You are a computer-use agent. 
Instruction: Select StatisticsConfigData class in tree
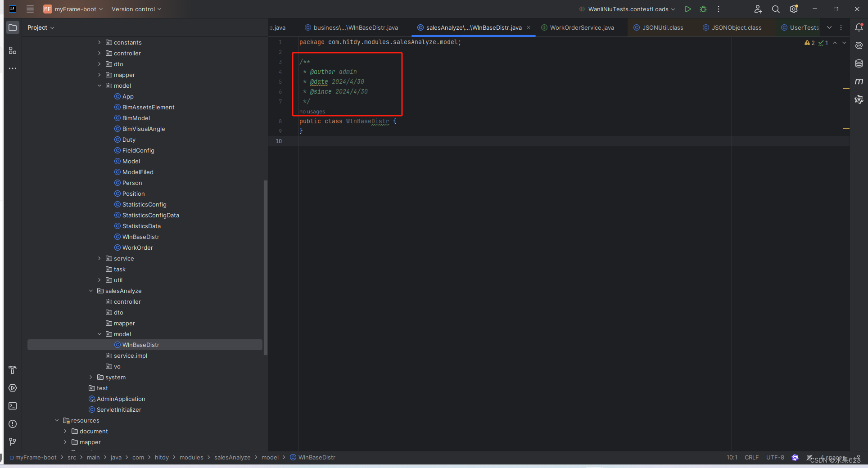point(150,215)
